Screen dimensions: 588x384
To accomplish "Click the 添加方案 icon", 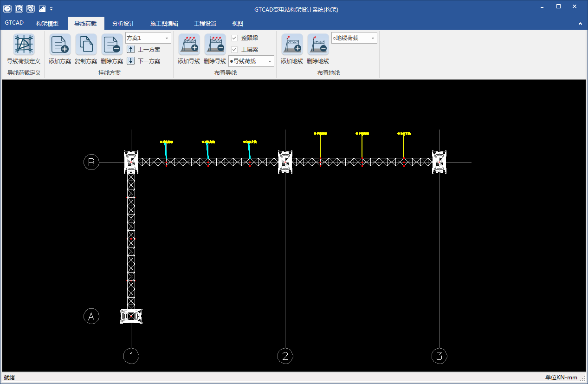I will click(x=60, y=45).
